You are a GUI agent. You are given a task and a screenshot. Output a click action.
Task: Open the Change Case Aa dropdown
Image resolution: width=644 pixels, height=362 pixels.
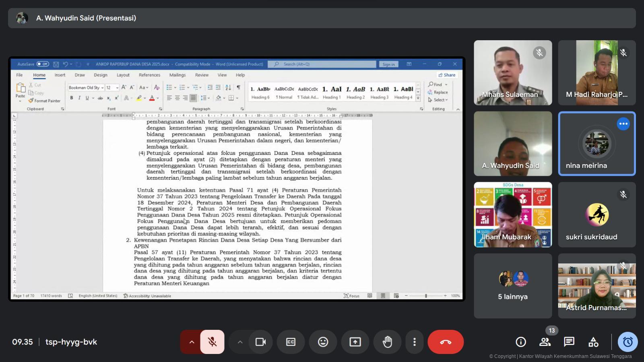coord(144,87)
